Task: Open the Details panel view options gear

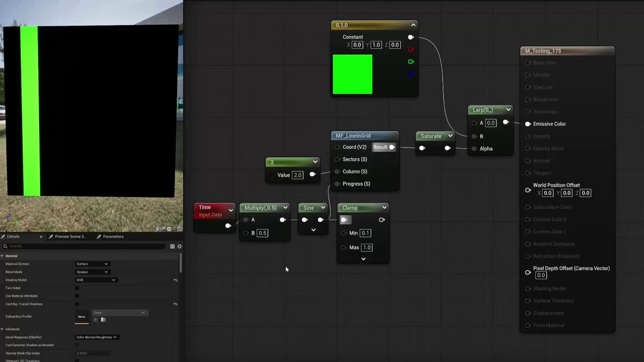Action: coord(180,246)
